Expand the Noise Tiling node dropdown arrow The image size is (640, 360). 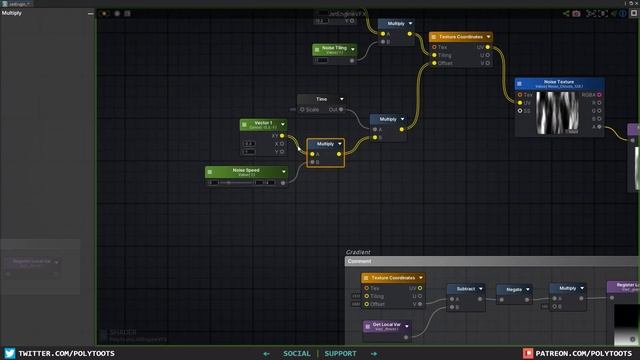pos(353,50)
